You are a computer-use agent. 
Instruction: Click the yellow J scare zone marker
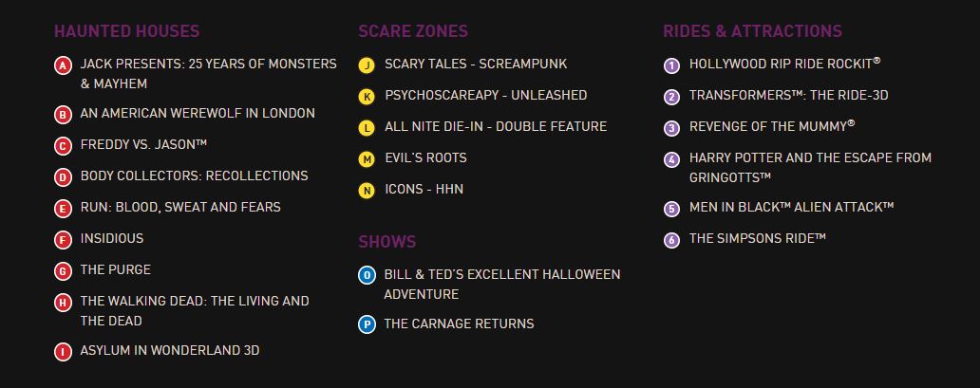click(x=367, y=65)
